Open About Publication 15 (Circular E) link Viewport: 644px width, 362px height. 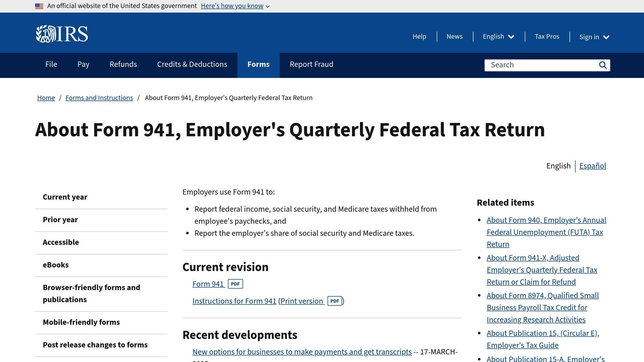(x=543, y=339)
